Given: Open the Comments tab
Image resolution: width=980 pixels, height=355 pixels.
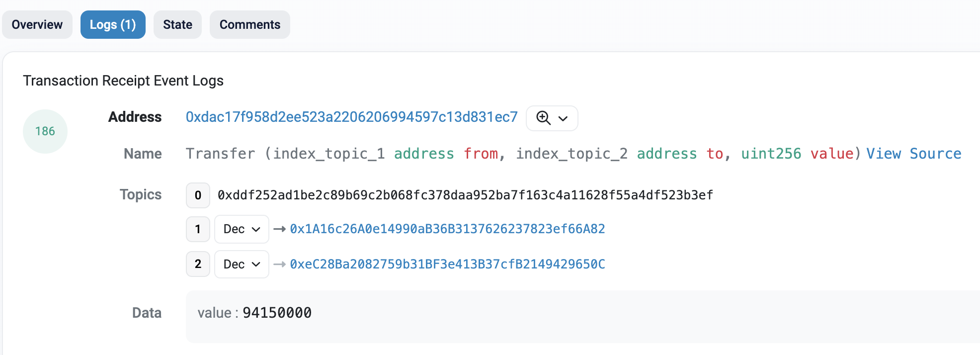Looking at the screenshot, I should point(250,24).
